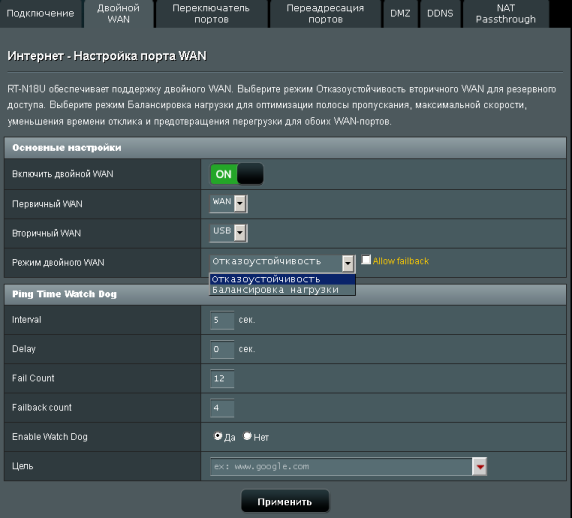572x518 pixels.
Task: Focus the Fail Count input field
Action: 222,379
